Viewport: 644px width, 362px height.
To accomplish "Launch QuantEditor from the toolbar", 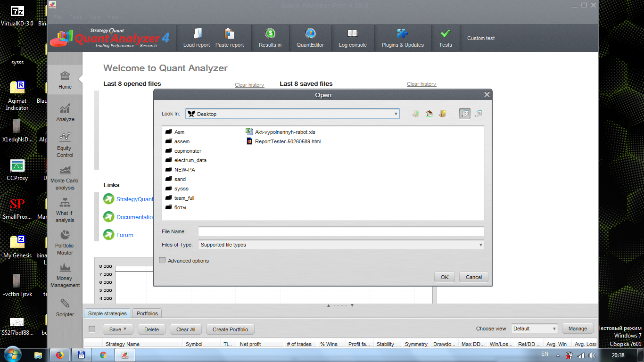I will (x=310, y=38).
